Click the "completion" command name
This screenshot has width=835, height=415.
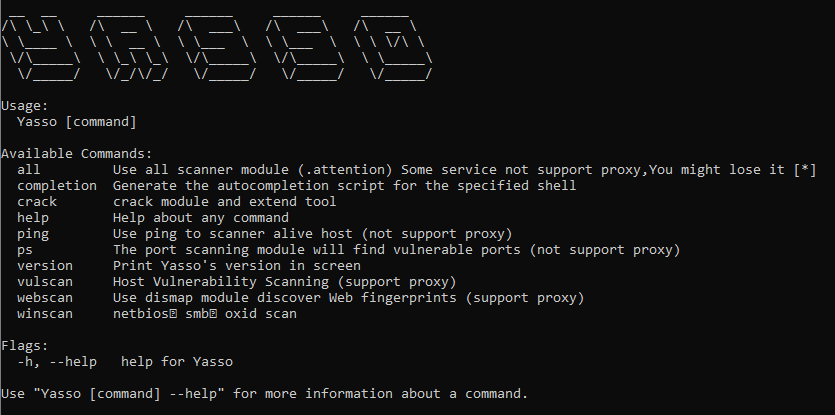click(x=57, y=186)
